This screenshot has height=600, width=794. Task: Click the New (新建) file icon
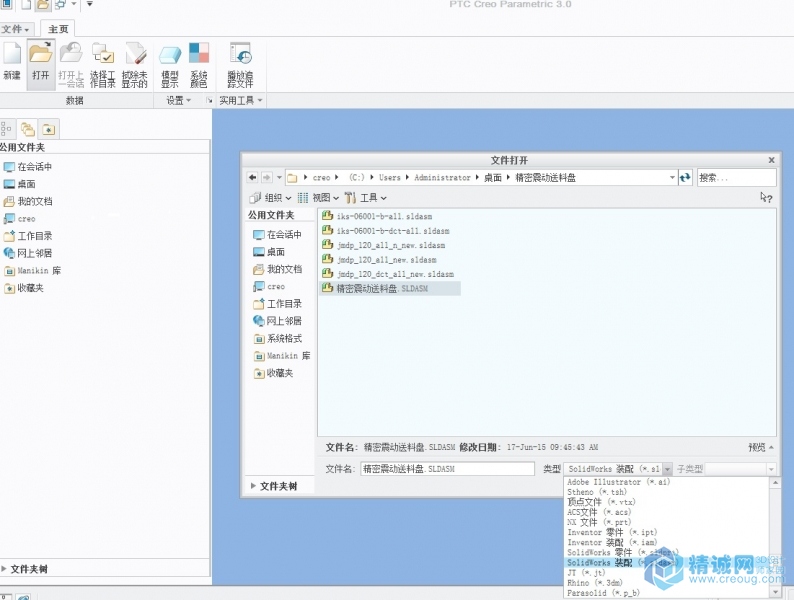[x=12, y=62]
